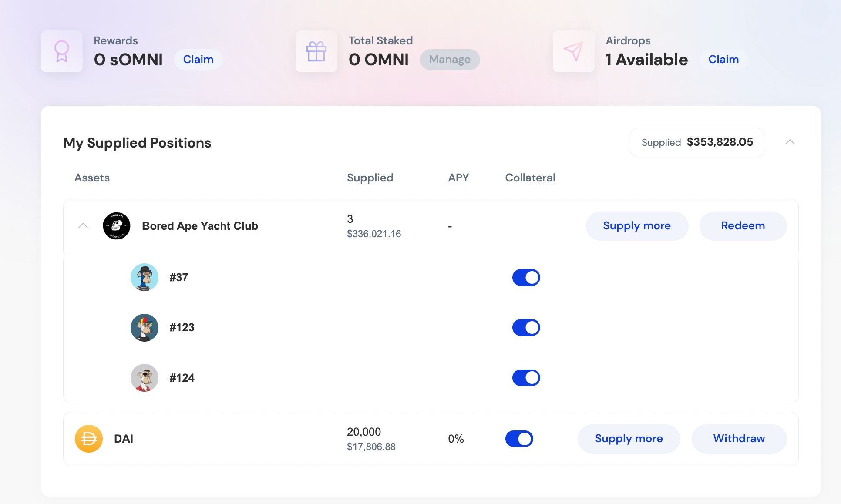This screenshot has width=841, height=504.
Task: Withdraw supplied DAI
Action: point(739,439)
